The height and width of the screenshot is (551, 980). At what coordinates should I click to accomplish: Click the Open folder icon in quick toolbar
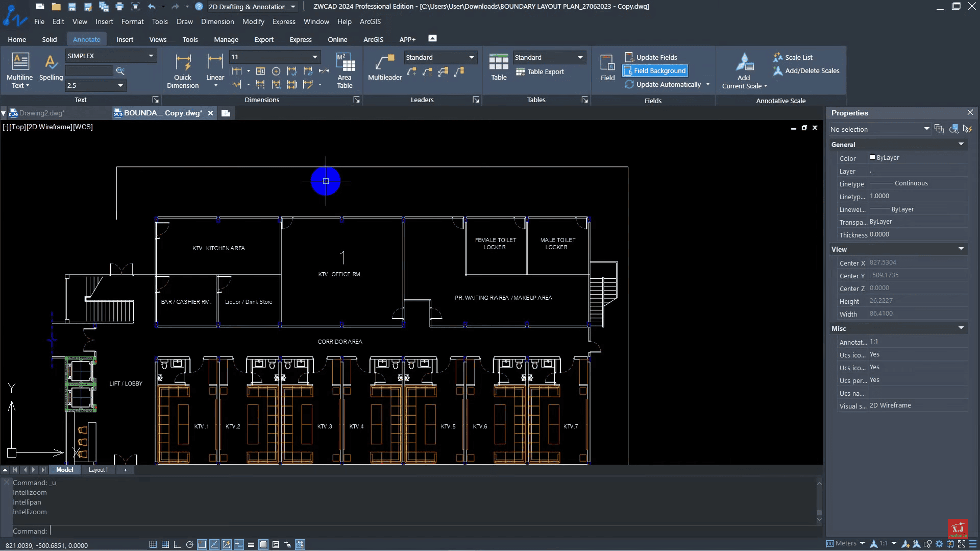tap(56, 7)
